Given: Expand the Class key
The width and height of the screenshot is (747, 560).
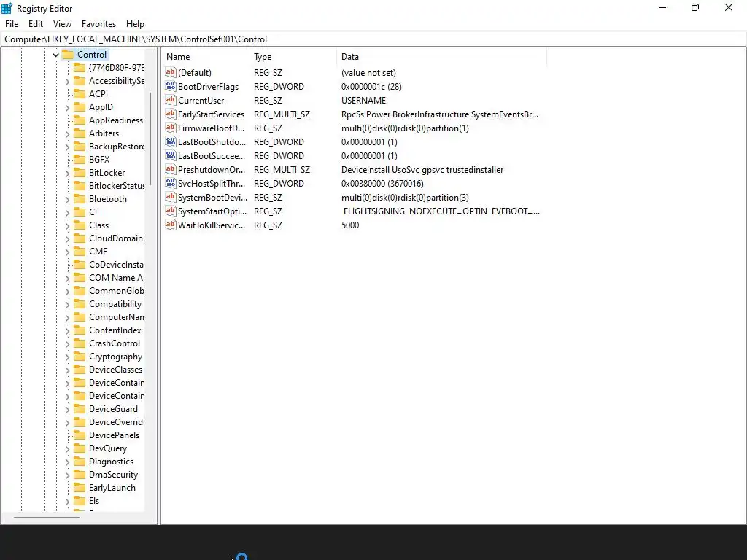Looking at the screenshot, I should 67,226.
